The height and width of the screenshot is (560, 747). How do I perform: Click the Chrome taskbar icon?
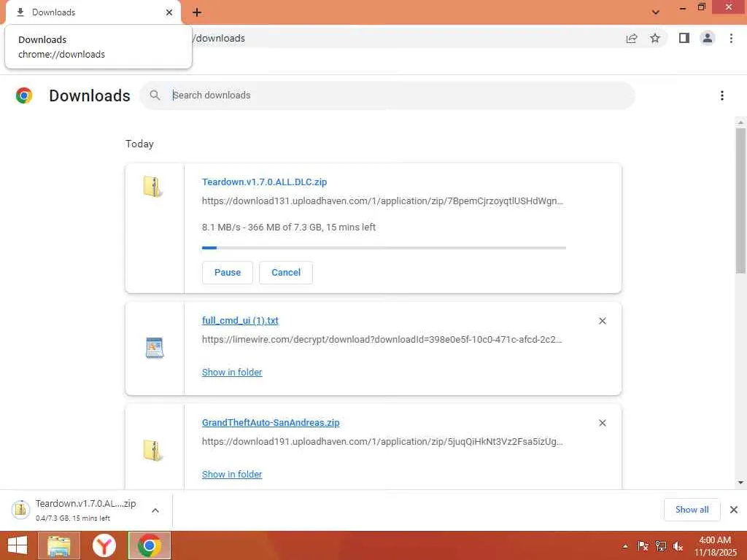point(149,545)
